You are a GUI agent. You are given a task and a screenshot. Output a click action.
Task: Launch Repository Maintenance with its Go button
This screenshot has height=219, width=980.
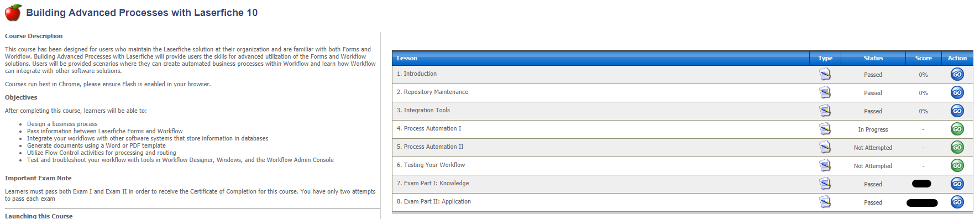[x=957, y=92]
